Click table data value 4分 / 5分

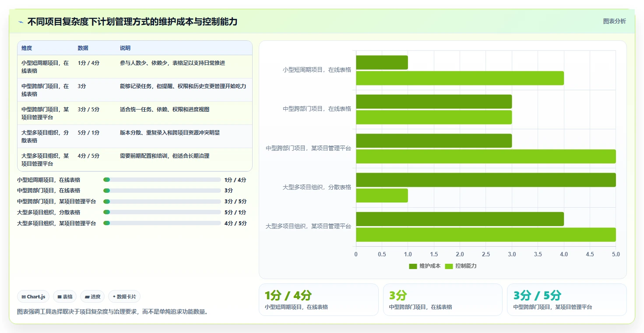(x=88, y=156)
